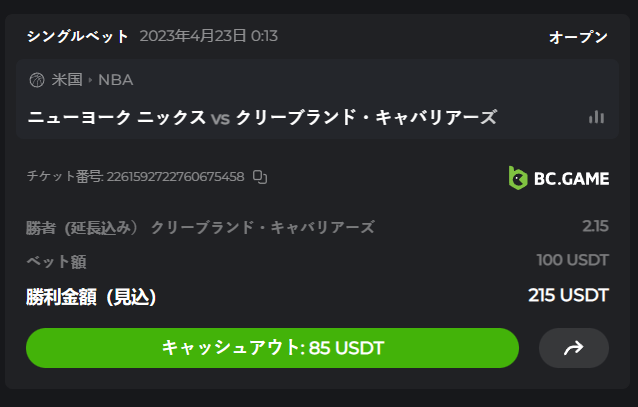The height and width of the screenshot is (407, 638).
Task: Copy the ticket number with copy icon
Action: 260,177
